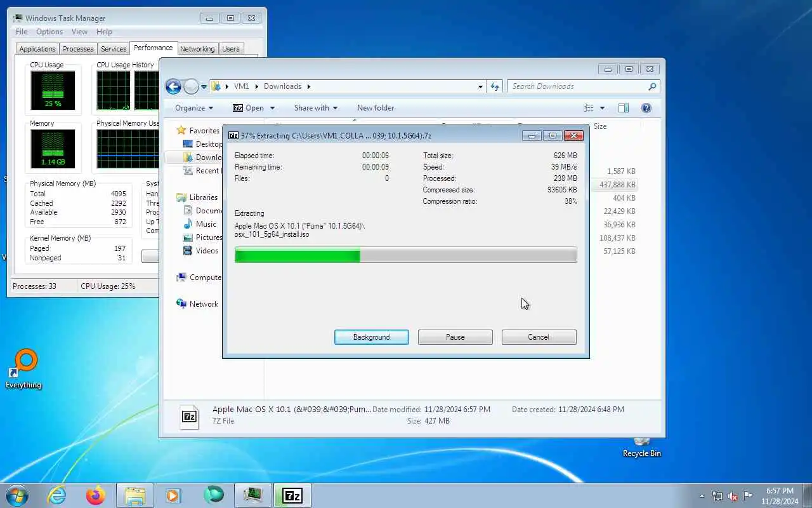Click the Open button with 7z icon
812x508 pixels.
point(248,108)
